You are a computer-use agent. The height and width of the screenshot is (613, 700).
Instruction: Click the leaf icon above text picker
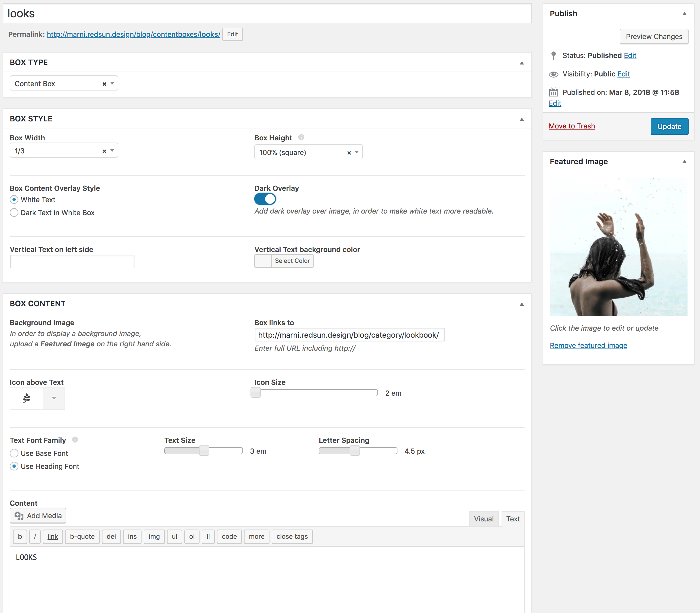coord(26,398)
